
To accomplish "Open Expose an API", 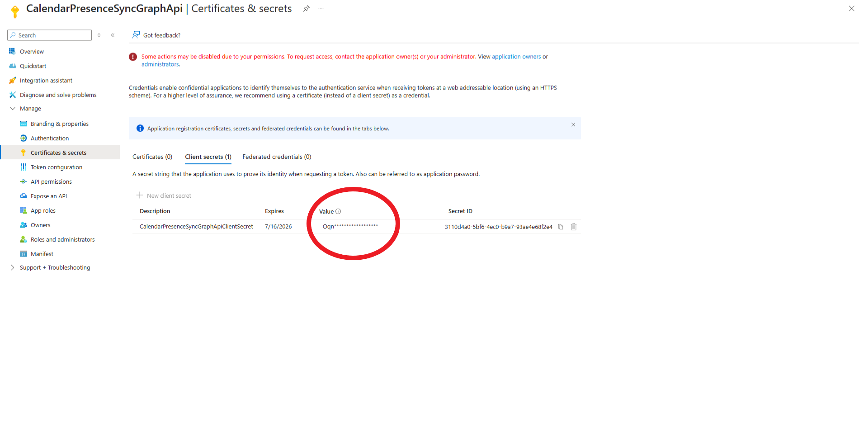I will pyautogui.click(x=49, y=196).
